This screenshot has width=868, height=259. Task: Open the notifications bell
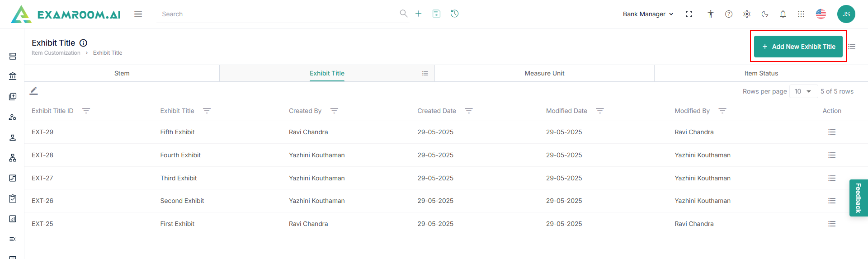(x=783, y=14)
